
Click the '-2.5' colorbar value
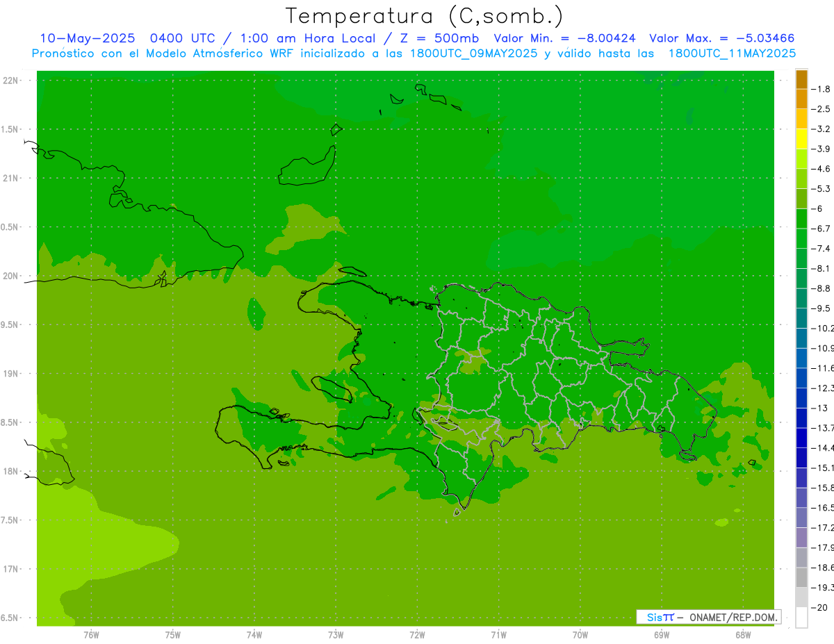821,109
